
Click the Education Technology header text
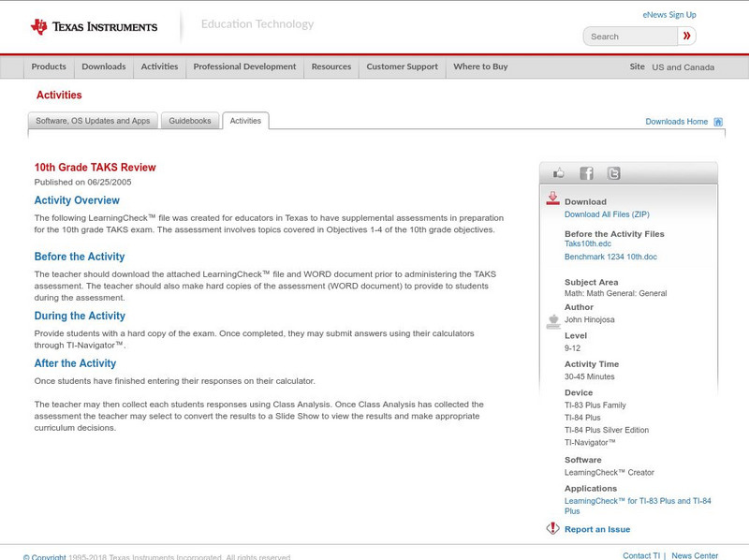tap(257, 24)
